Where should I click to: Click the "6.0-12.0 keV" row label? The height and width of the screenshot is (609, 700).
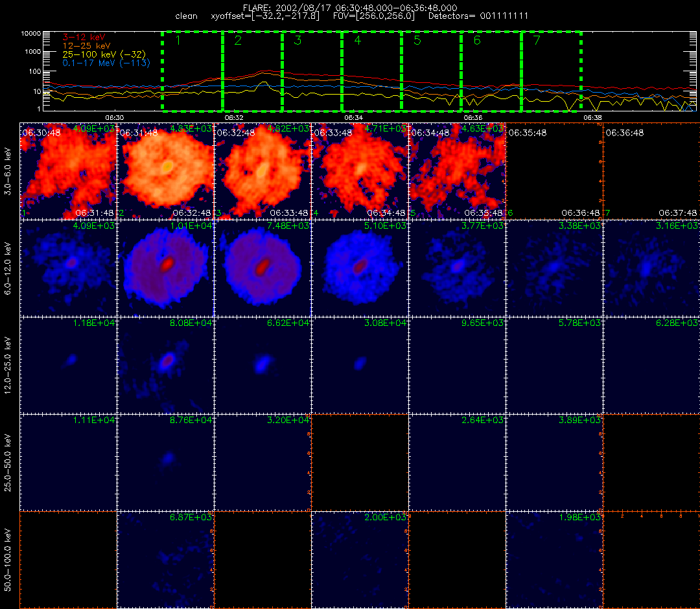point(8,268)
